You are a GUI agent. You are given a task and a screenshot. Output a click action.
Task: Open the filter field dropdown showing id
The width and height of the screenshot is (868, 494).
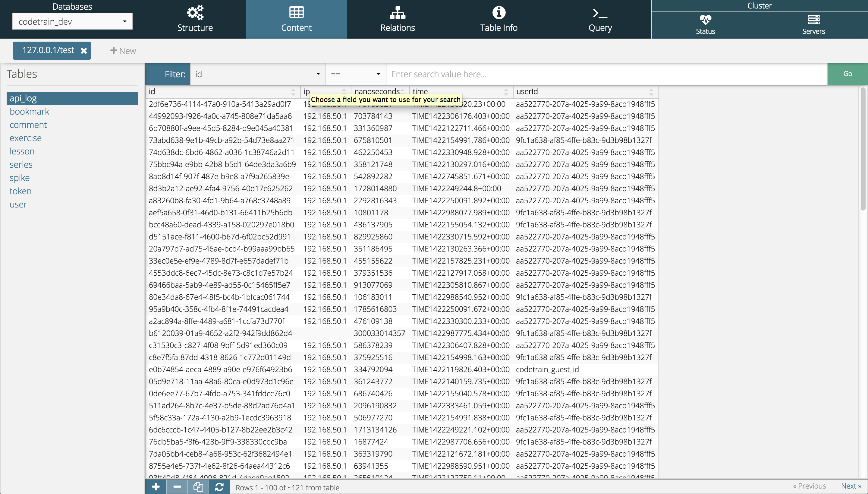tap(258, 74)
